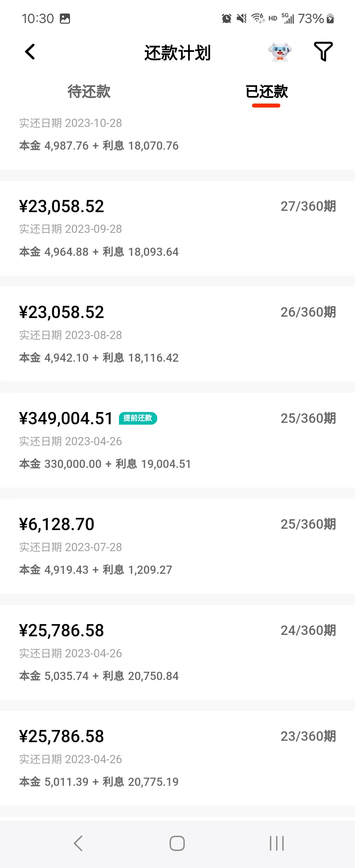Switch to the 待还款 tab
Viewport: 355px width, 868px height.
(89, 92)
